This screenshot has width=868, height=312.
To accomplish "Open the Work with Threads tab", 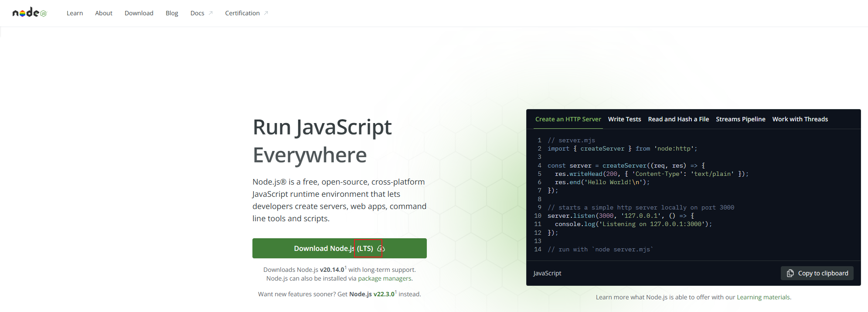I will pyautogui.click(x=800, y=119).
